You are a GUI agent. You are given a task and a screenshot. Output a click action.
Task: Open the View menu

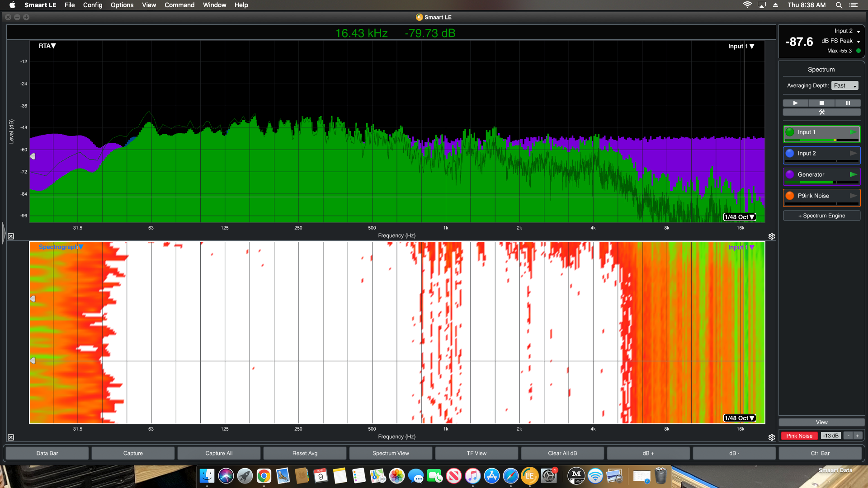149,5
